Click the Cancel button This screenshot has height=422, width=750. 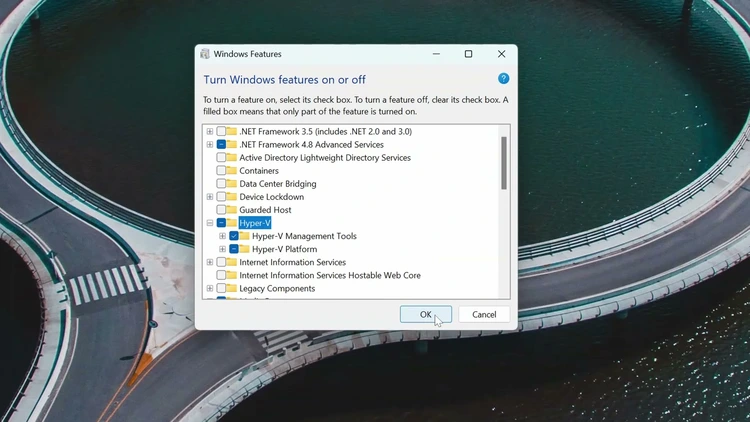(484, 314)
